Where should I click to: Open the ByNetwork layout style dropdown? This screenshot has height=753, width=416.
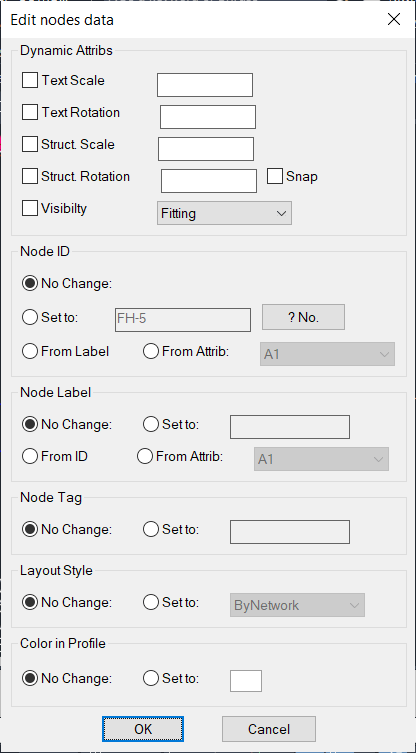(297, 605)
